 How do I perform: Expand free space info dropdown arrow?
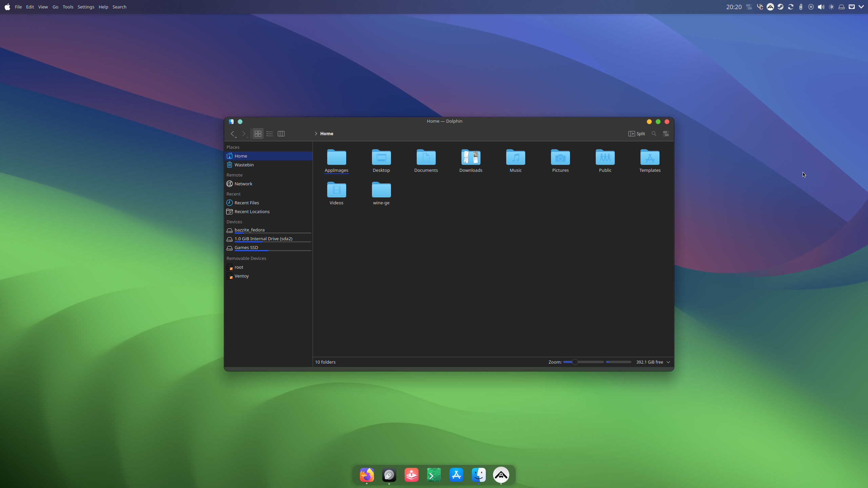point(668,362)
